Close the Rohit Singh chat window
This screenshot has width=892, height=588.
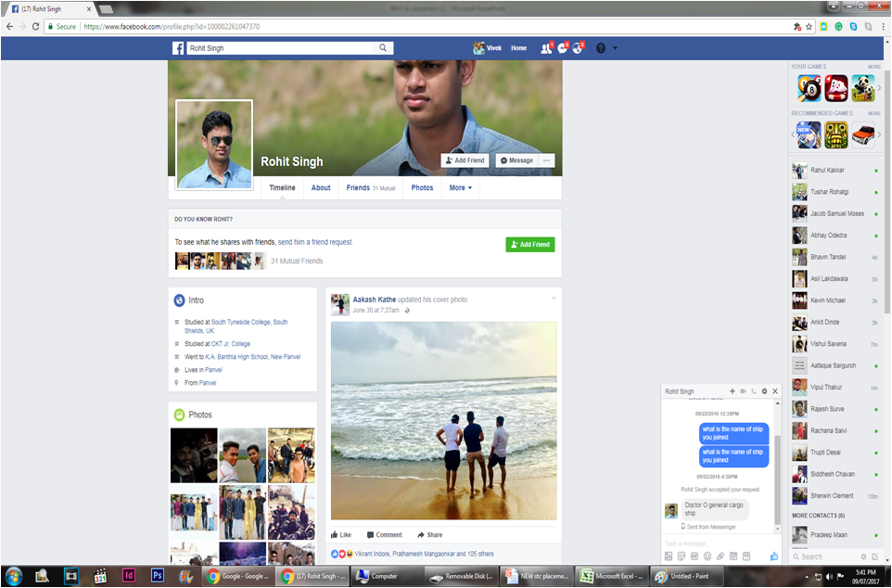pos(775,391)
